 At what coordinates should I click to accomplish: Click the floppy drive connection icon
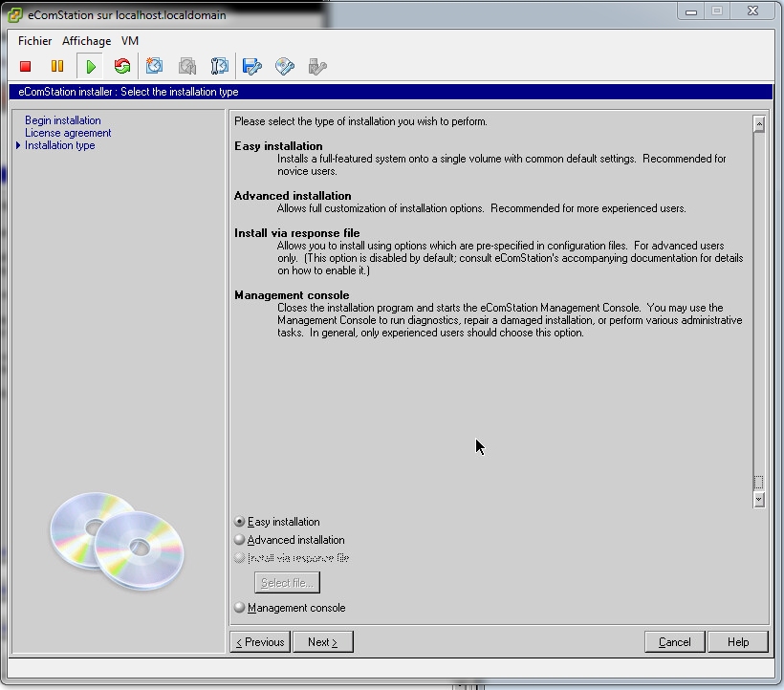pos(251,67)
